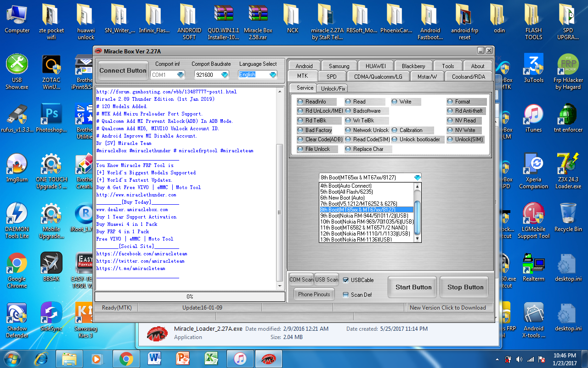This screenshot has height=368, width=588.
Task: Click the boot list scrollbar thumb
Action: click(x=417, y=218)
